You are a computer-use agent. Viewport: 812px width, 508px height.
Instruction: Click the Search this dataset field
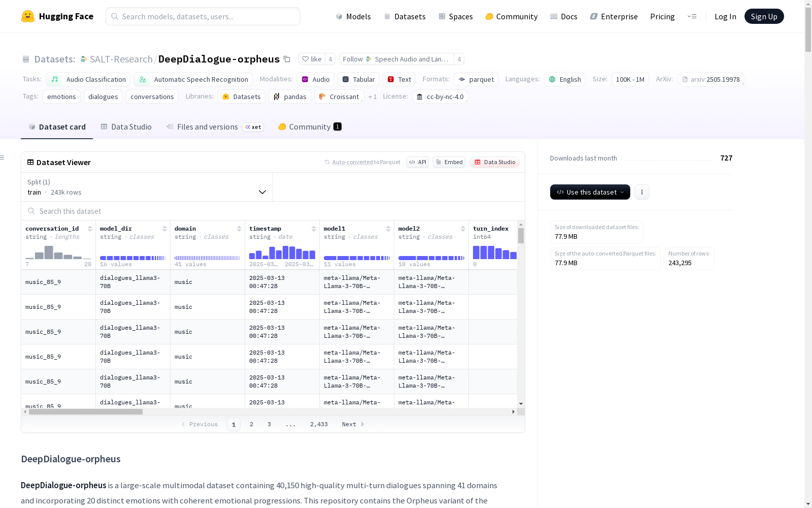pyautogui.click(x=273, y=211)
